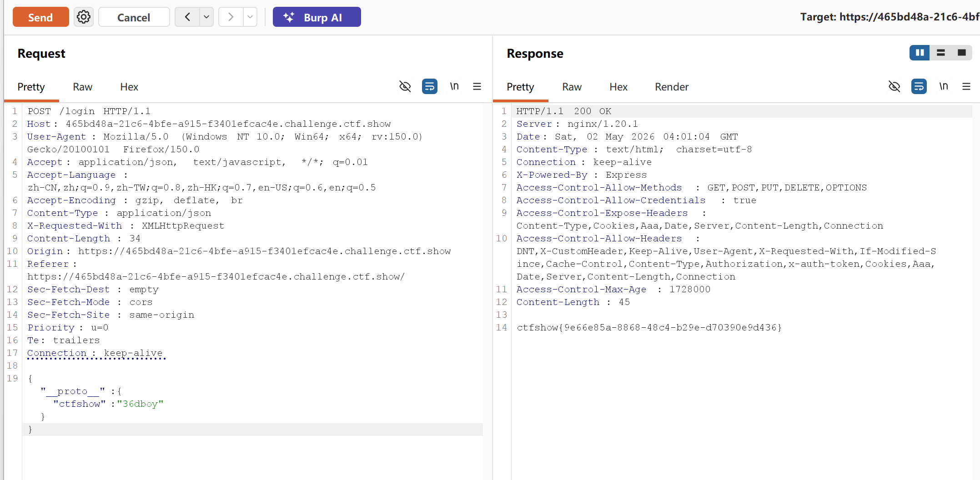The height and width of the screenshot is (480, 980).
Task: Select the combined tabbed layout icon
Action: (962, 53)
